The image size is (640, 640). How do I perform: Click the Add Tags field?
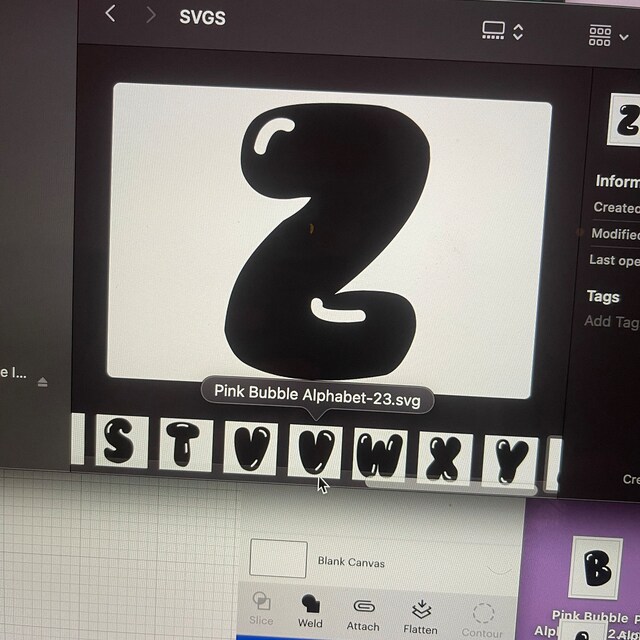(611, 322)
